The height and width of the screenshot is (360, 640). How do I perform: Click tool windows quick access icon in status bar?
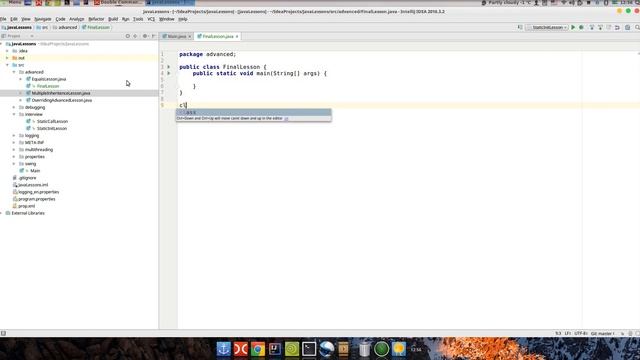pos(3,333)
